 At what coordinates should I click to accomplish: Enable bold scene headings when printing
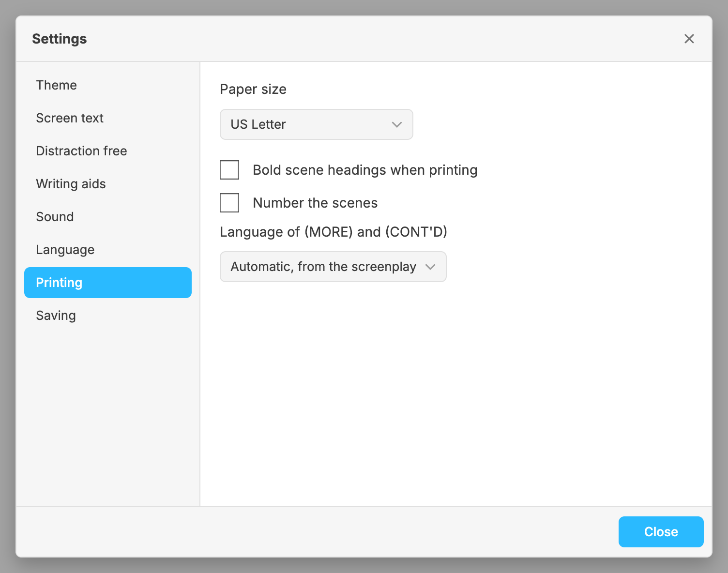[x=229, y=170]
